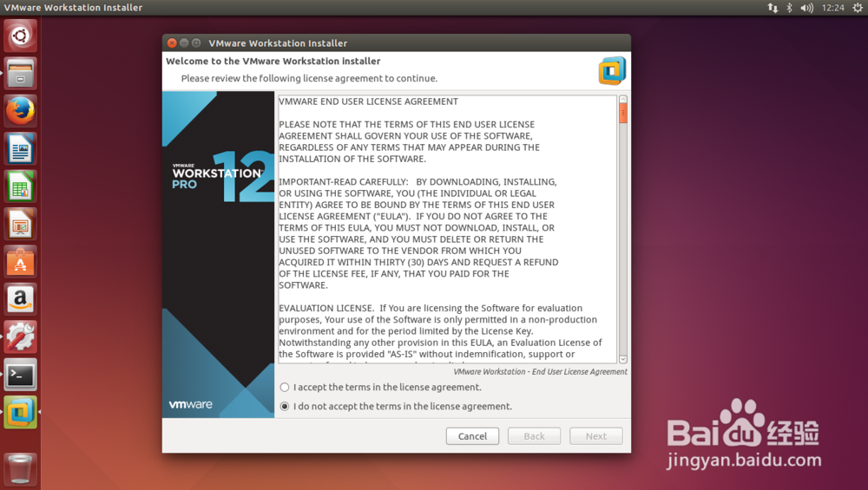The height and width of the screenshot is (490, 868).
Task: Click 'IMPORTANT-READ CAREFULLY:' text
Action: click(343, 182)
